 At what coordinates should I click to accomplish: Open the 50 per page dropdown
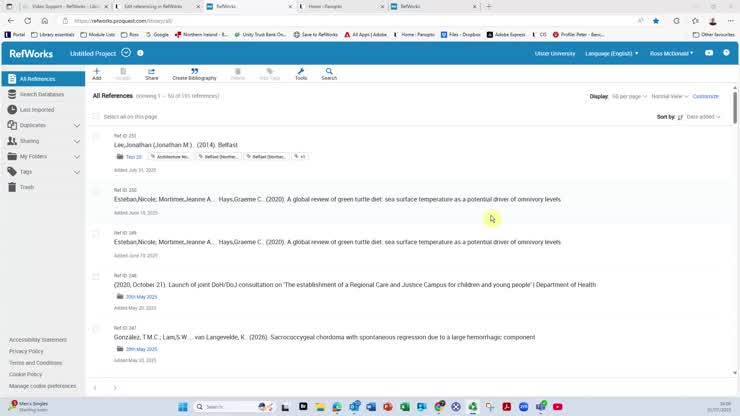(629, 96)
